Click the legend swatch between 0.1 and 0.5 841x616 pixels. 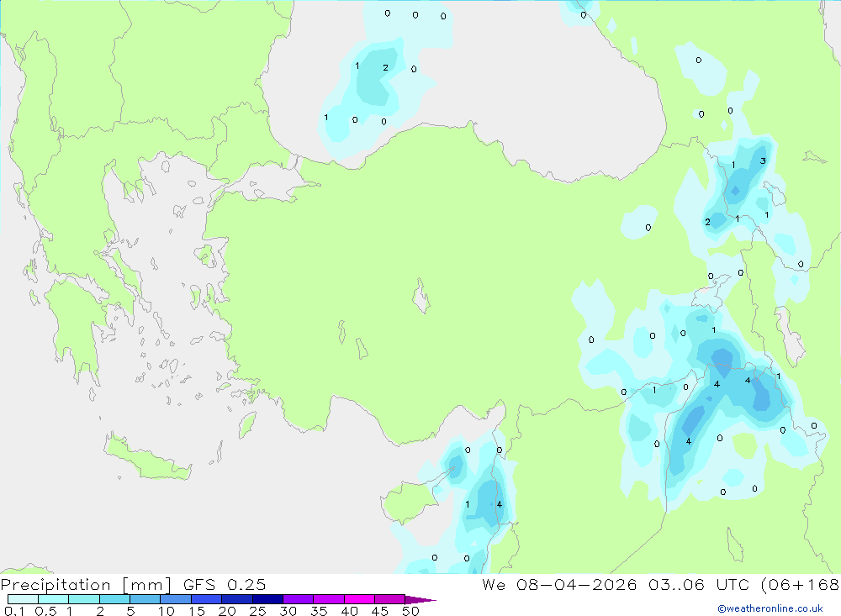pyautogui.click(x=23, y=599)
